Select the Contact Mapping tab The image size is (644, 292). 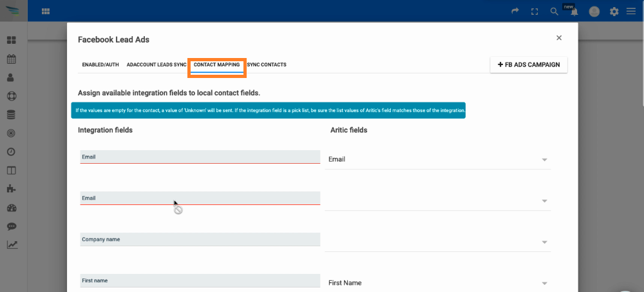217,65
